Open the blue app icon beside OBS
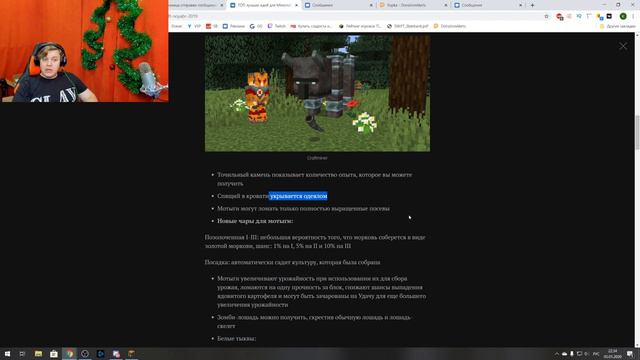 point(100,354)
